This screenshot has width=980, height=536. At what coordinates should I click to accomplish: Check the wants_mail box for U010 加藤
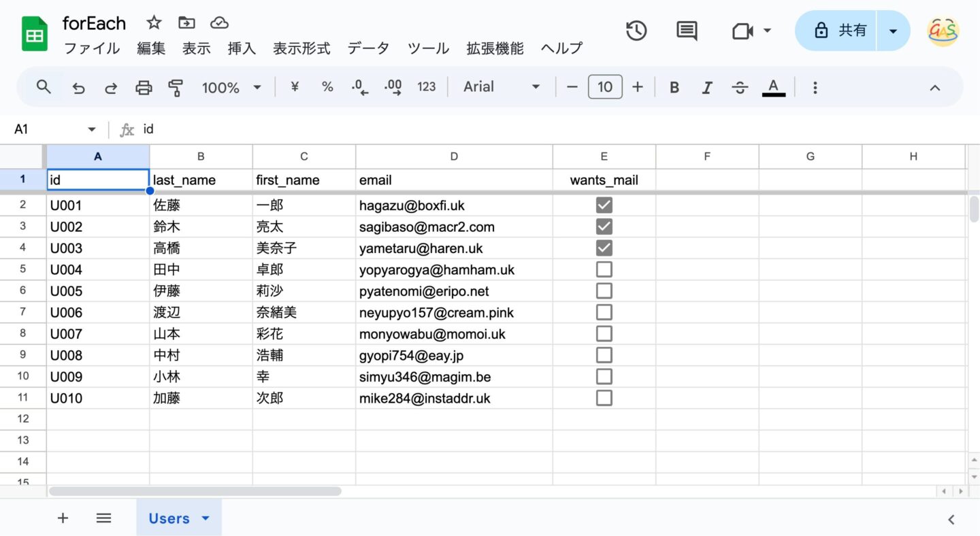604,397
